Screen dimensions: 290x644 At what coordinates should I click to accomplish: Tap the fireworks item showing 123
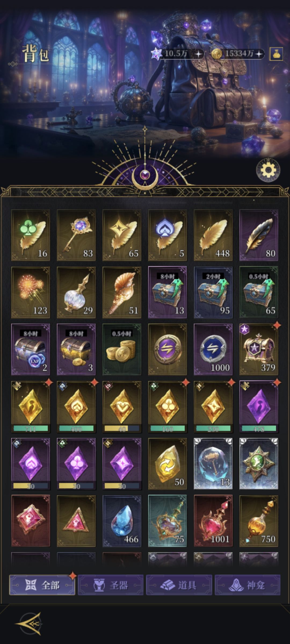tap(31, 292)
